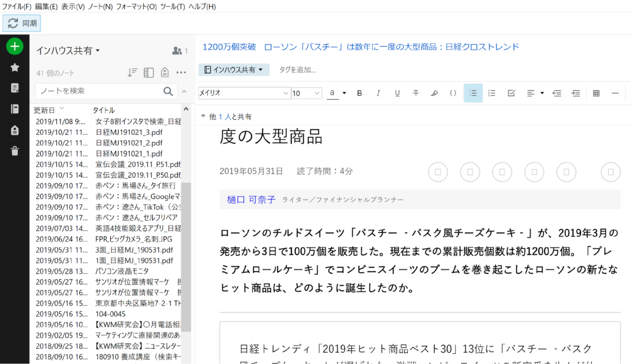Open the ノート(N) menu

click(100, 6)
